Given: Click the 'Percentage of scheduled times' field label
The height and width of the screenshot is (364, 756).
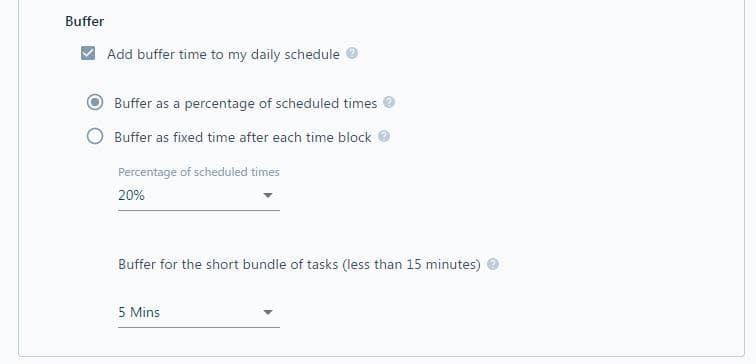Looking at the screenshot, I should coord(199,172).
